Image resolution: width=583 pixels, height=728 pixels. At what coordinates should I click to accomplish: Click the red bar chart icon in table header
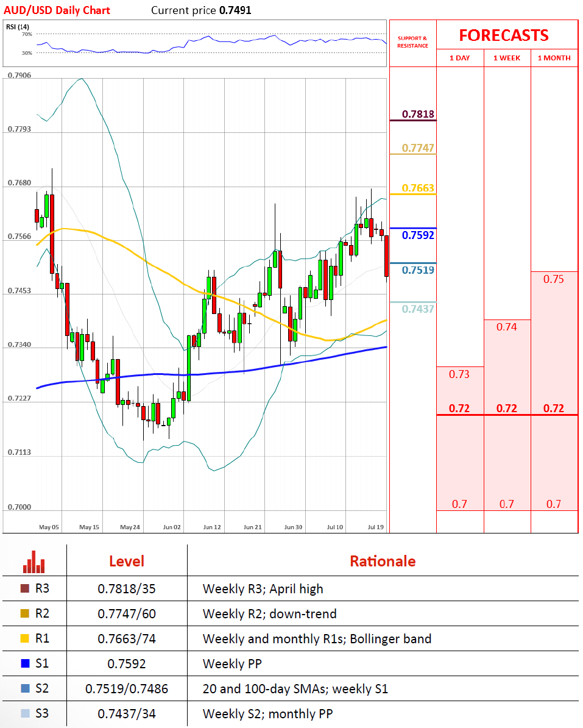(34, 562)
